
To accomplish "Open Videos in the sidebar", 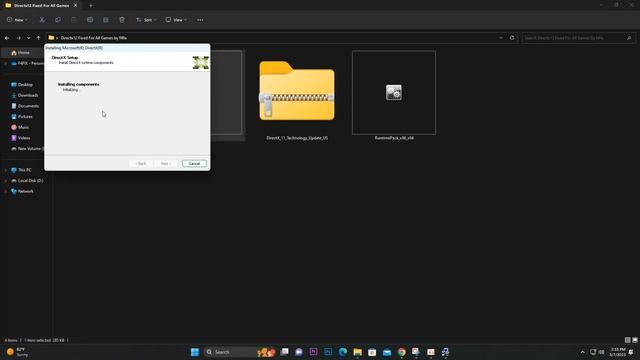I will (x=24, y=138).
